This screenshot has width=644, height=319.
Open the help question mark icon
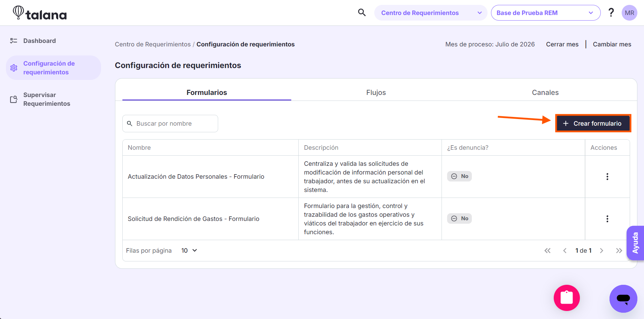click(611, 13)
